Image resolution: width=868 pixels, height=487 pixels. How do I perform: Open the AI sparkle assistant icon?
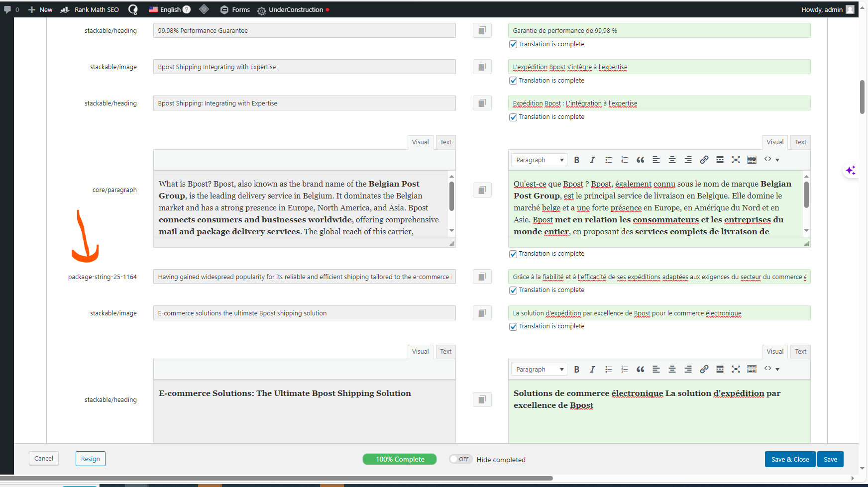(851, 170)
